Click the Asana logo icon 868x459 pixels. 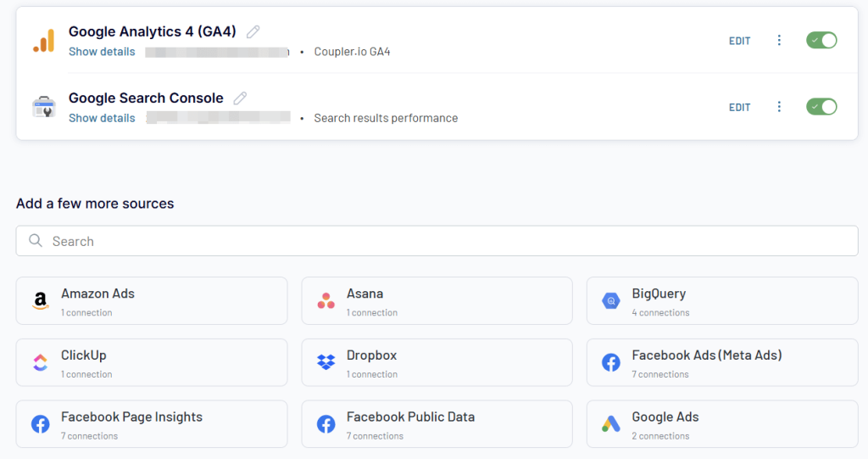coord(326,300)
